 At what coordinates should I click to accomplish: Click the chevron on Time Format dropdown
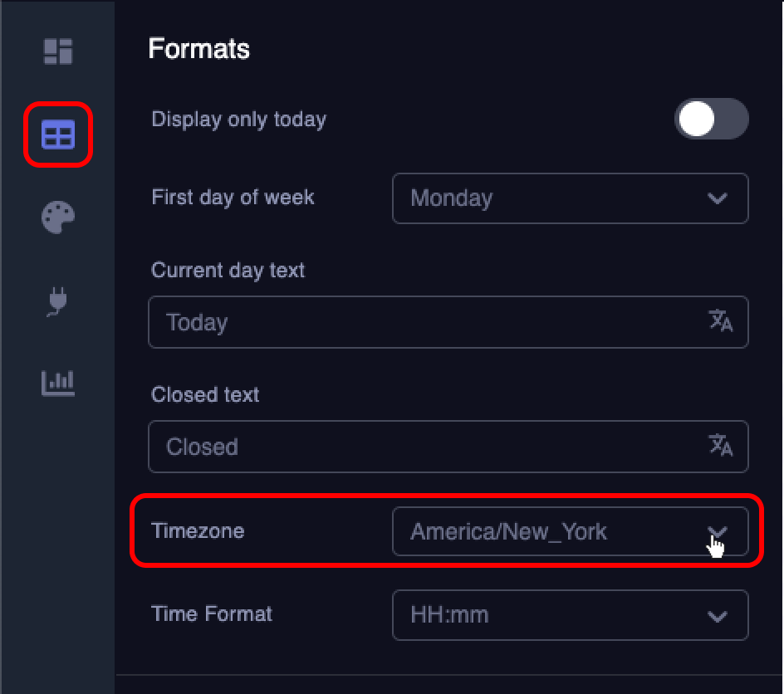[717, 617]
